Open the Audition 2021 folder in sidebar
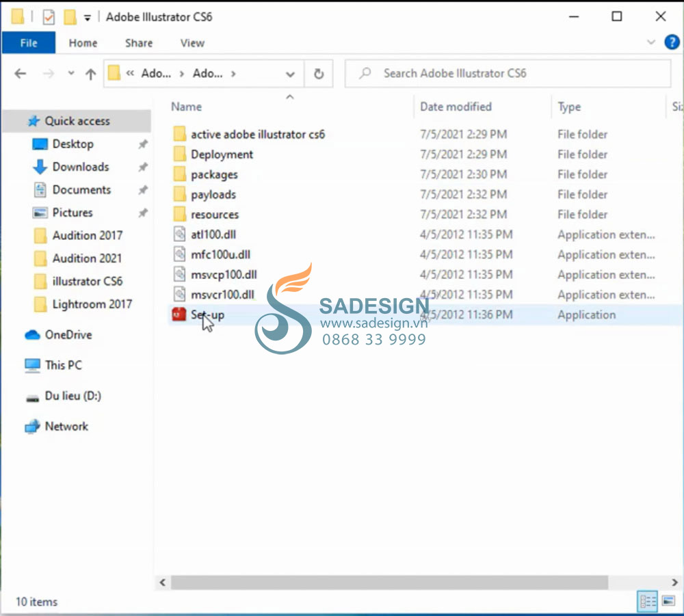 coord(87,258)
